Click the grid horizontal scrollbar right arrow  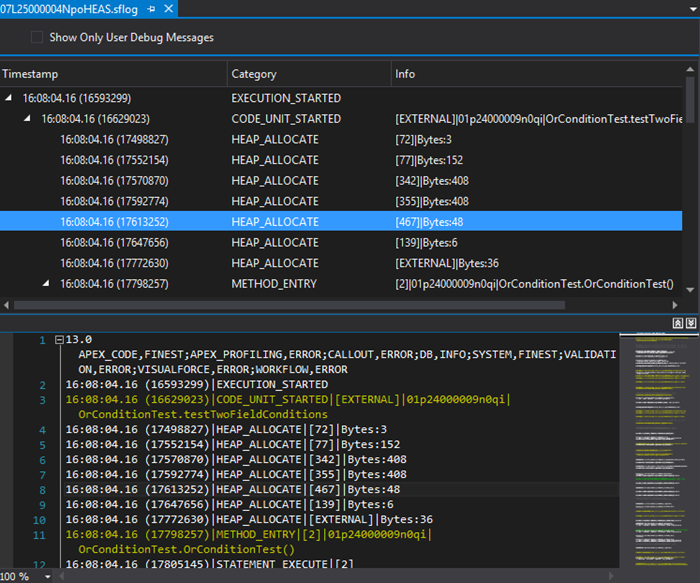(x=675, y=305)
